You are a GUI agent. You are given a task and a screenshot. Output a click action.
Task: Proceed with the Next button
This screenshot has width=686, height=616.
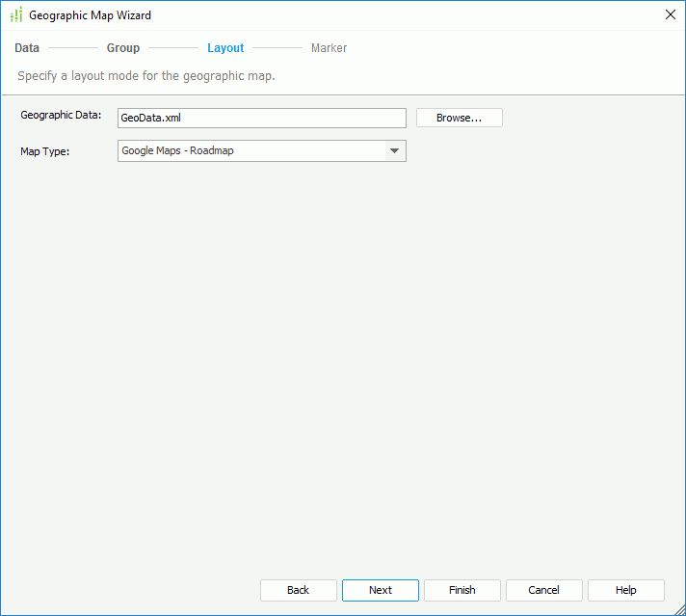click(x=381, y=590)
